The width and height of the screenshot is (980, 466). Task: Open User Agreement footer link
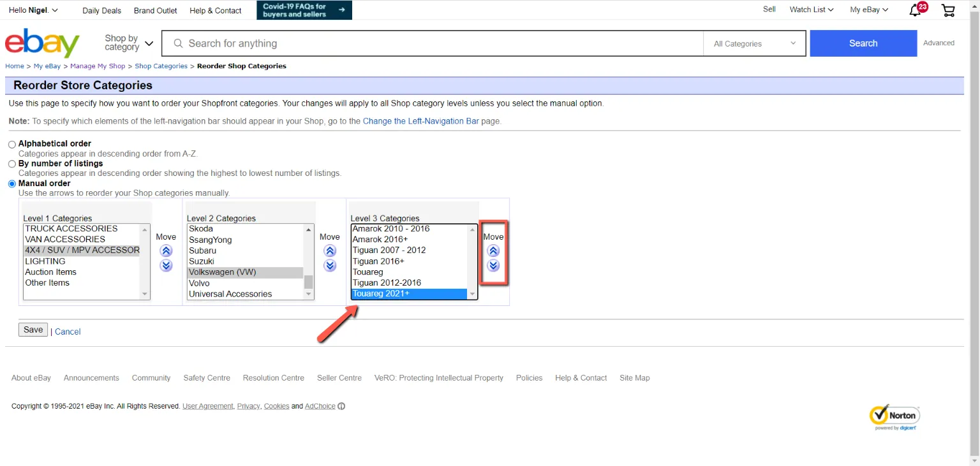208,406
